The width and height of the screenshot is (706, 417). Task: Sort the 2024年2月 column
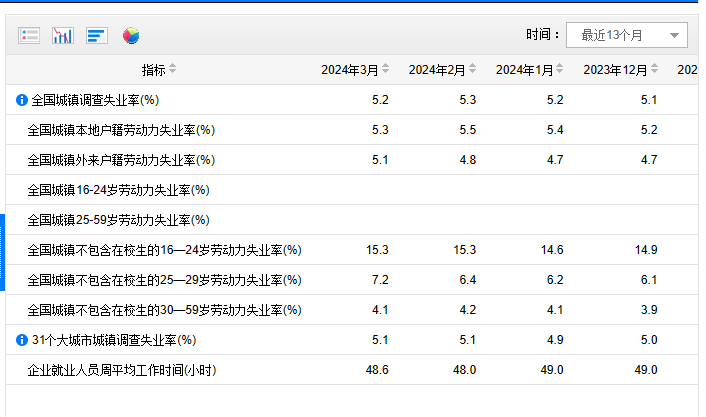(x=472, y=69)
